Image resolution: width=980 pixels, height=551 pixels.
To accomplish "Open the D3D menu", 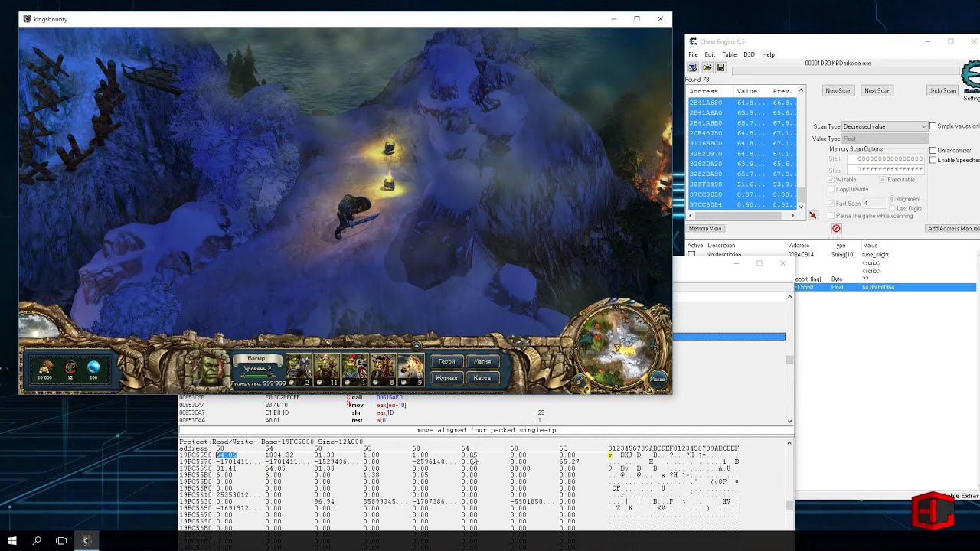I will 749,54.
